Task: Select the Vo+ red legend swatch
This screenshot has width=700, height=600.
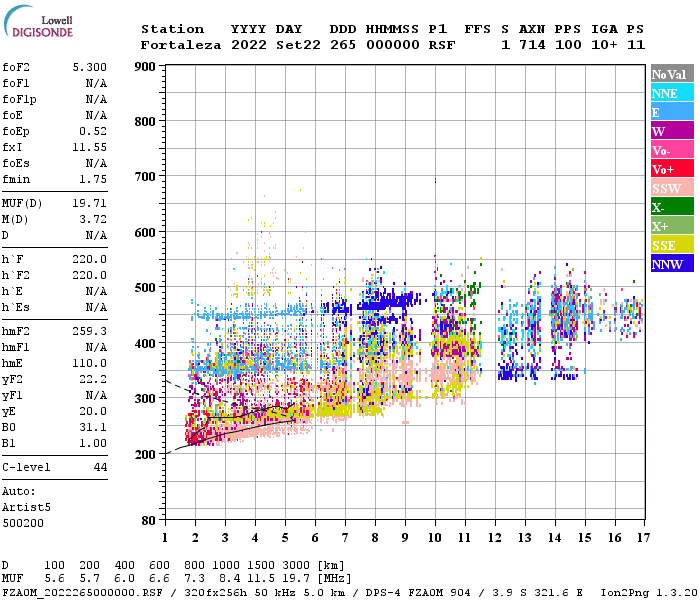Action: pyautogui.click(x=672, y=169)
